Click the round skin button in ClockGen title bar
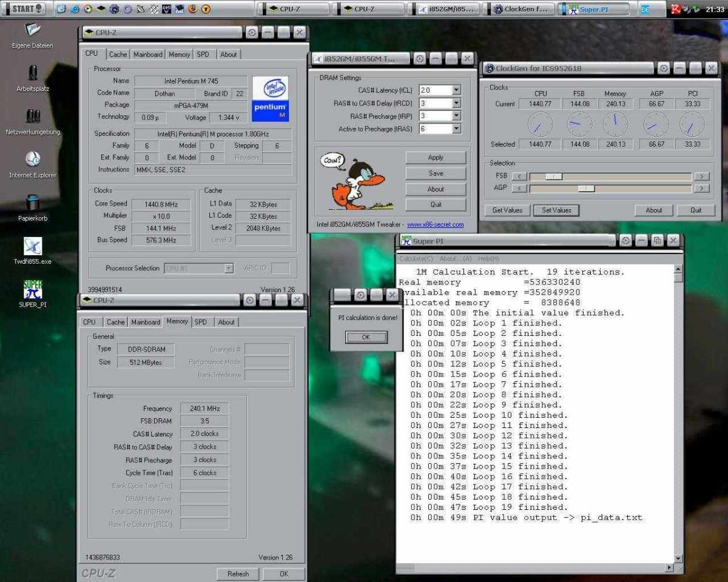This screenshot has height=582, width=728. (x=664, y=69)
